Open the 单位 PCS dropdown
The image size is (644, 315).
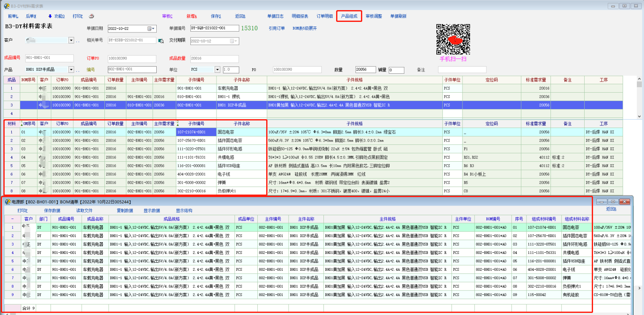click(217, 69)
